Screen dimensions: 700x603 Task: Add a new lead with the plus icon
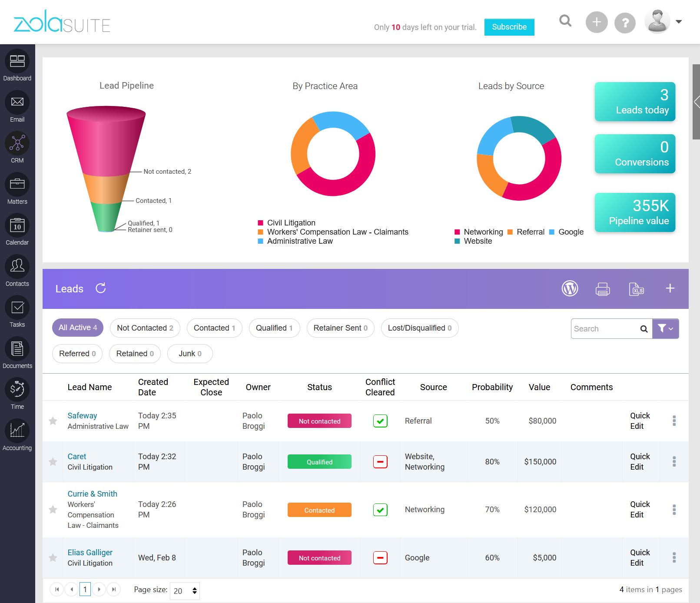(670, 288)
